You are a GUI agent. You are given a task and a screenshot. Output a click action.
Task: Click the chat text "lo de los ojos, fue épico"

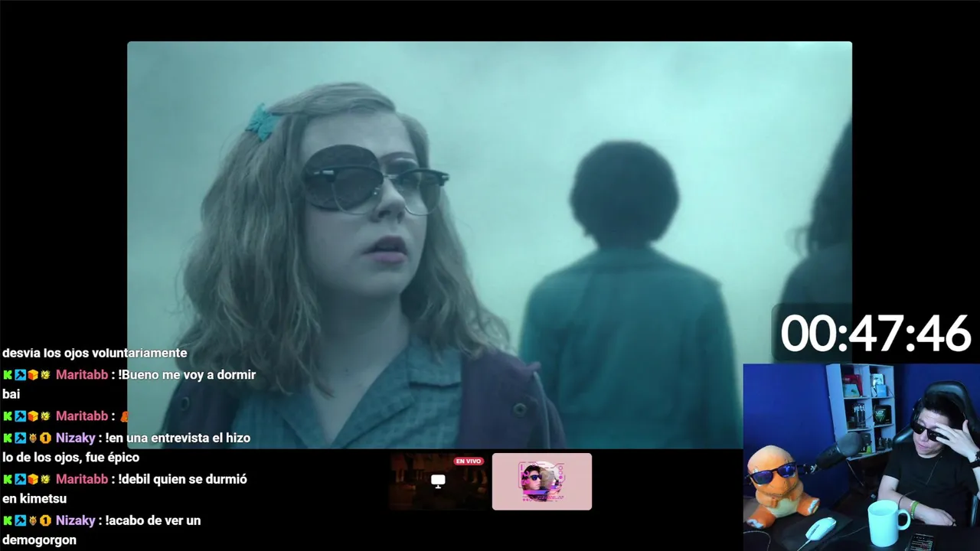point(70,458)
